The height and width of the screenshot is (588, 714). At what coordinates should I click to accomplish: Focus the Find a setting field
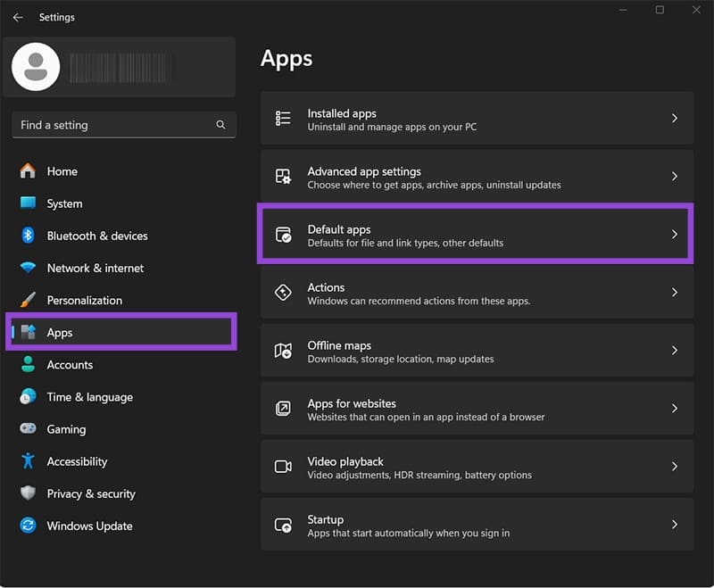click(x=124, y=125)
